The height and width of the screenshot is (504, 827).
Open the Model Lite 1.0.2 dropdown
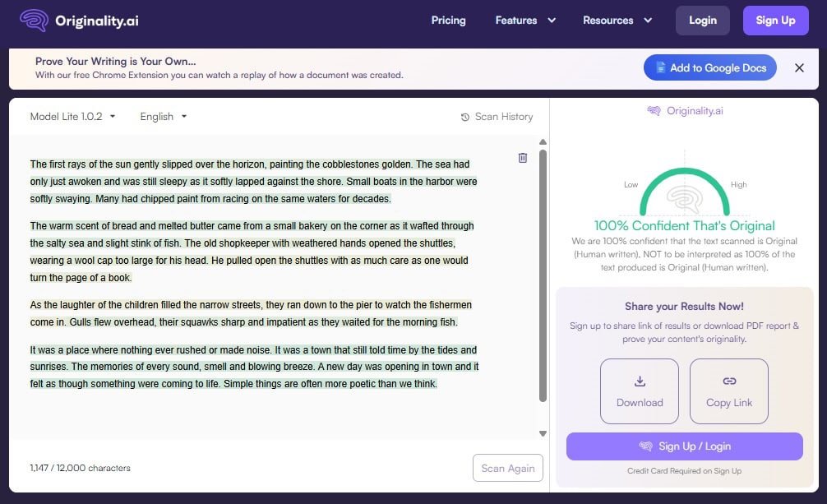(72, 117)
